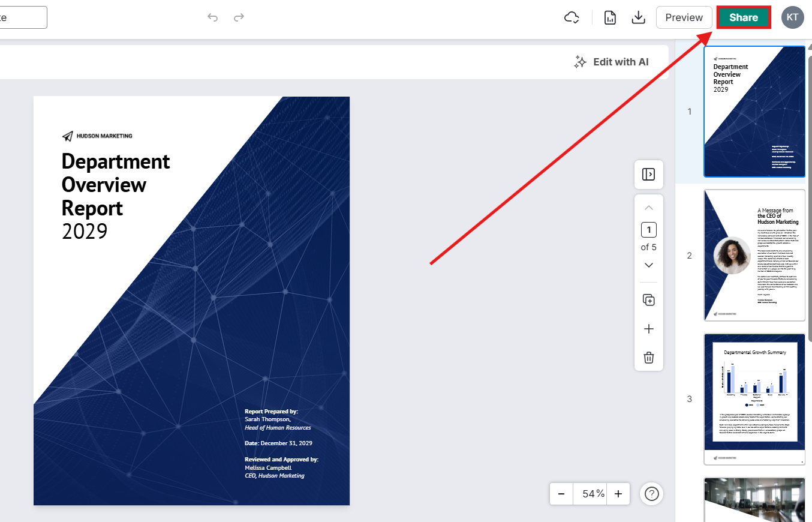Toggle the page thumbnails side panel

point(648,174)
